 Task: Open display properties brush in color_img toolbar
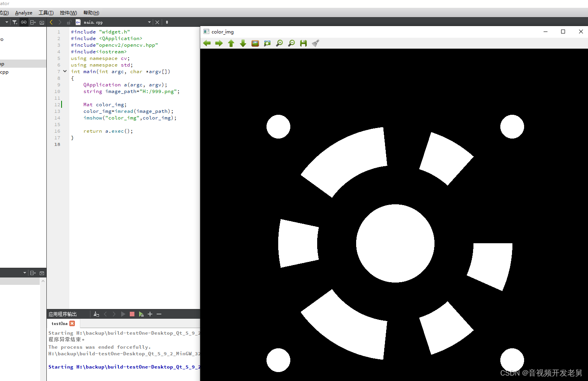click(x=316, y=43)
